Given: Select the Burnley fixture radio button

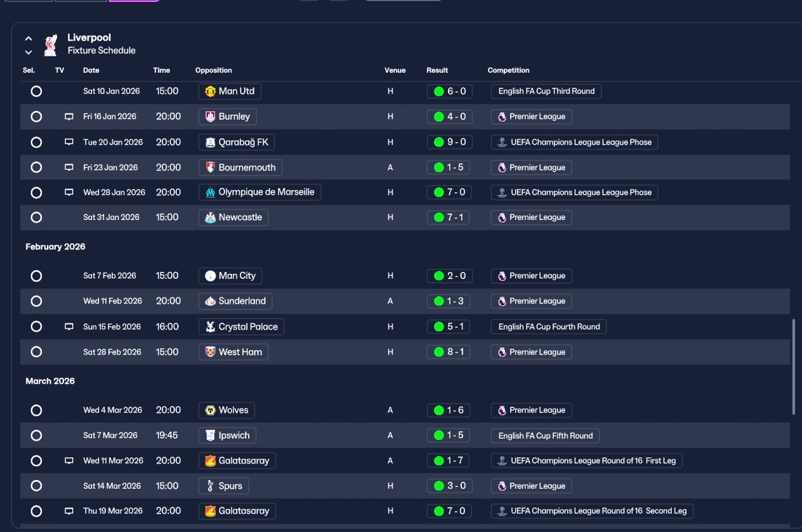Looking at the screenshot, I should click(36, 117).
